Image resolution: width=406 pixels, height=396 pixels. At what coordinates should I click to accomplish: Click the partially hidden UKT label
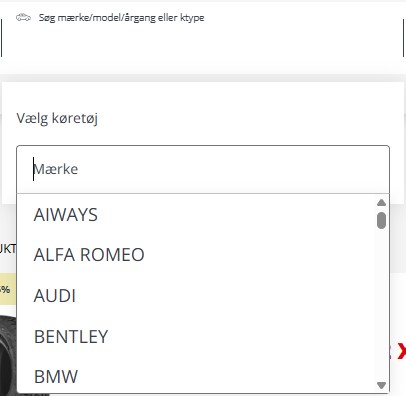pos(8,248)
